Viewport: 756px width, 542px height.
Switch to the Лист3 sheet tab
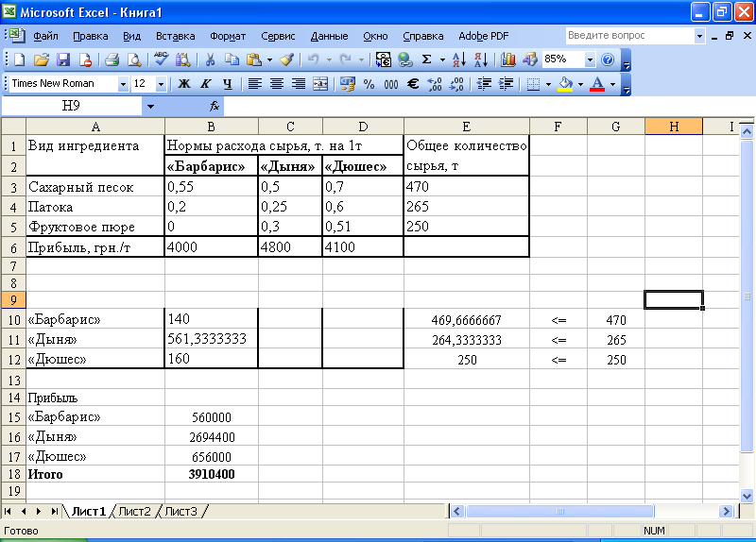pos(181,511)
